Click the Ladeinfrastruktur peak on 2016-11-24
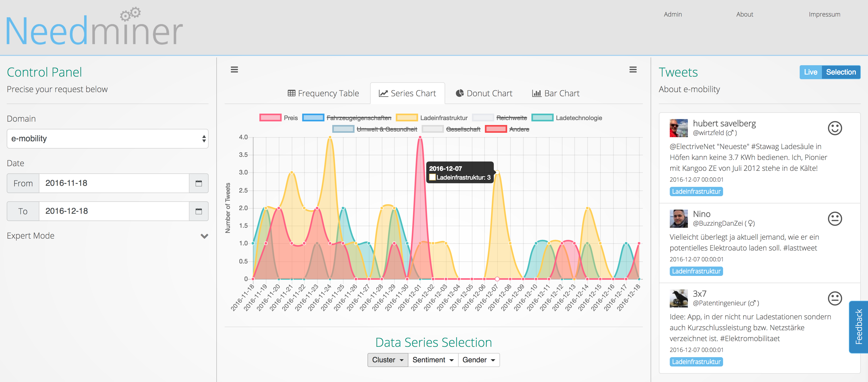 click(330, 137)
